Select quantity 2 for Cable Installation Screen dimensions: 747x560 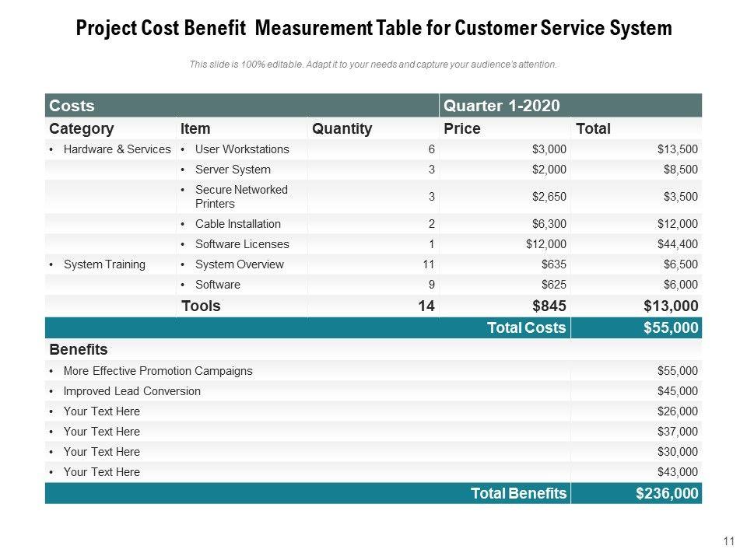[432, 224]
